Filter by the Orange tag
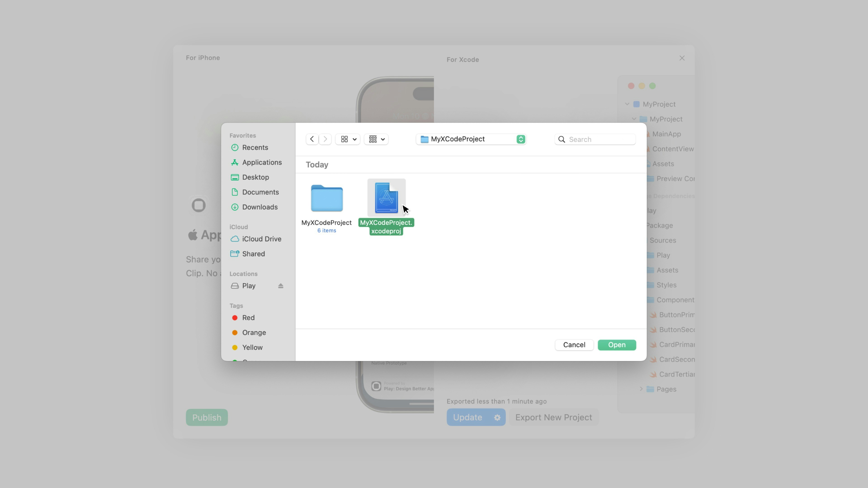Viewport: 868px width, 488px height. point(253,332)
